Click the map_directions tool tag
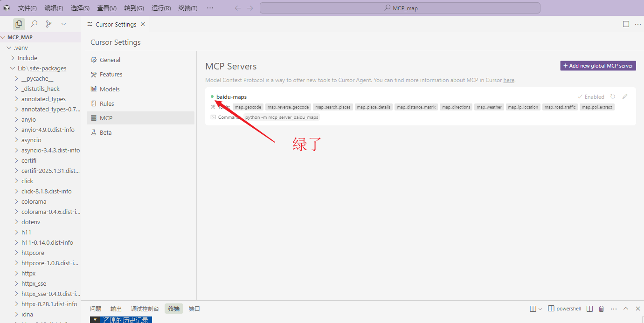The width and height of the screenshot is (644, 323). [456, 107]
